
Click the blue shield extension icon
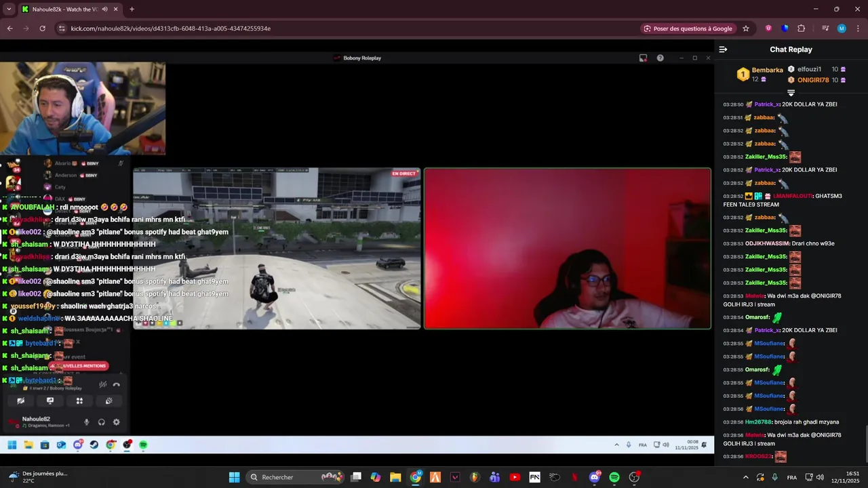point(785,28)
